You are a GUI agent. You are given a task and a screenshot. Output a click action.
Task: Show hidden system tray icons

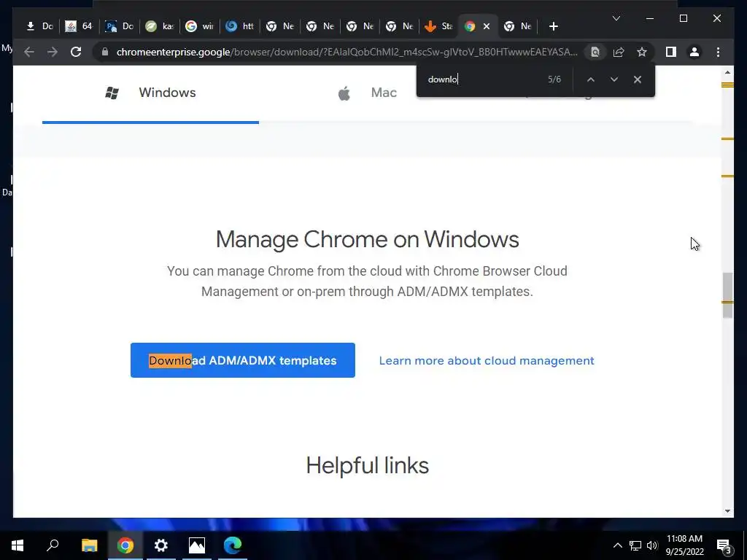pos(617,545)
